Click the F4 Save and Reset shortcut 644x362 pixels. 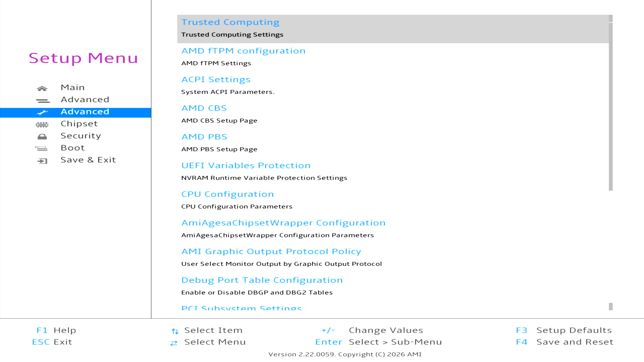565,342
